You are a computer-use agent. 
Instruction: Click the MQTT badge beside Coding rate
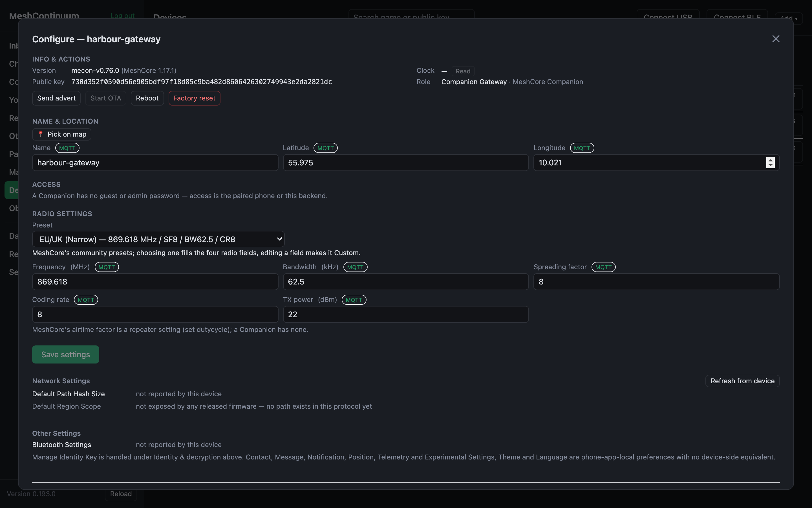click(86, 300)
